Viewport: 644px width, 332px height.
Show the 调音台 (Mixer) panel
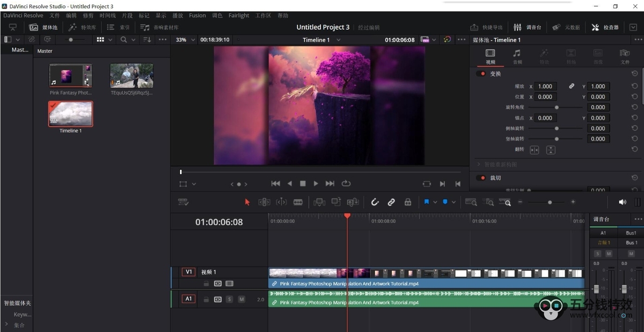click(527, 27)
